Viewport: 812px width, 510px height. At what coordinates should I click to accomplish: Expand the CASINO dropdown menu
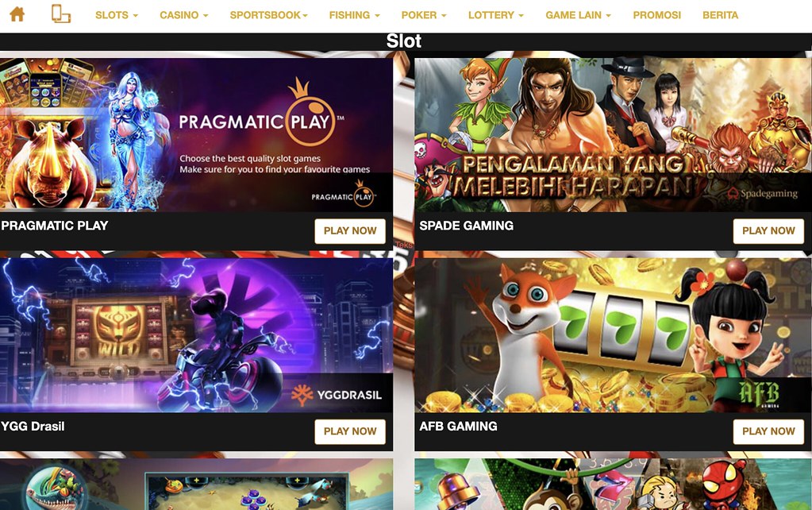pos(184,15)
